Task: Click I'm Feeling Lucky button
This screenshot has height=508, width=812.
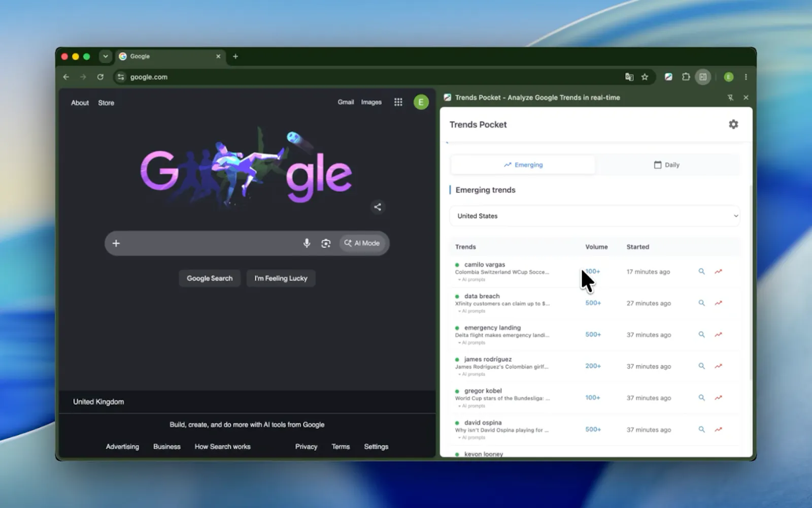Action: (281, 278)
